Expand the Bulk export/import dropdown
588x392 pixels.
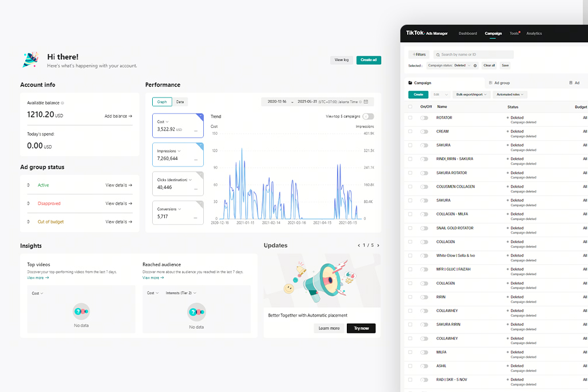[x=471, y=94]
